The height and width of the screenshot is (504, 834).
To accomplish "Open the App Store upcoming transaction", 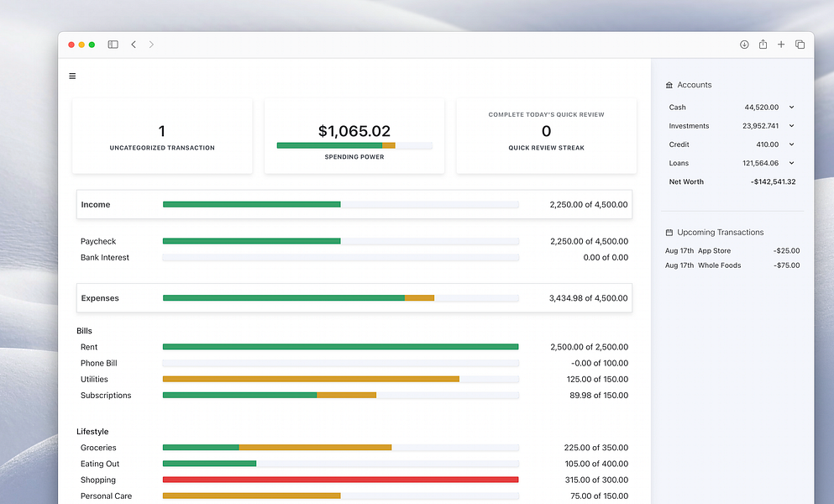I will click(732, 250).
